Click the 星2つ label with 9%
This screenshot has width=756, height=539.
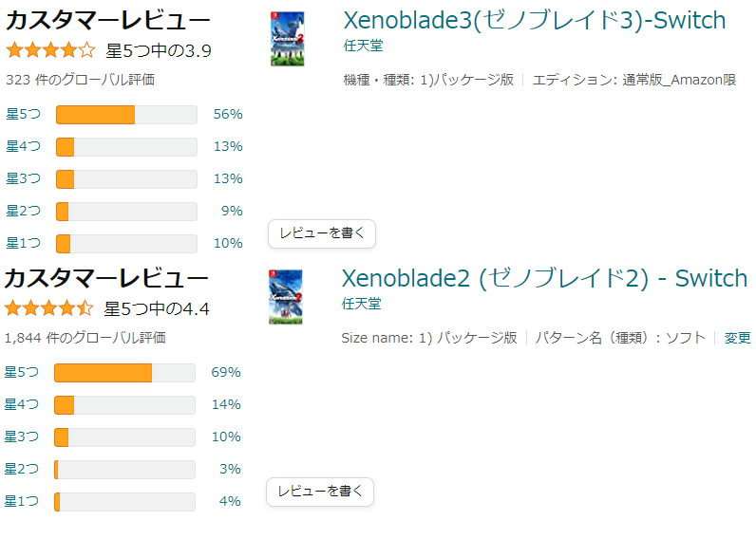coord(23,211)
